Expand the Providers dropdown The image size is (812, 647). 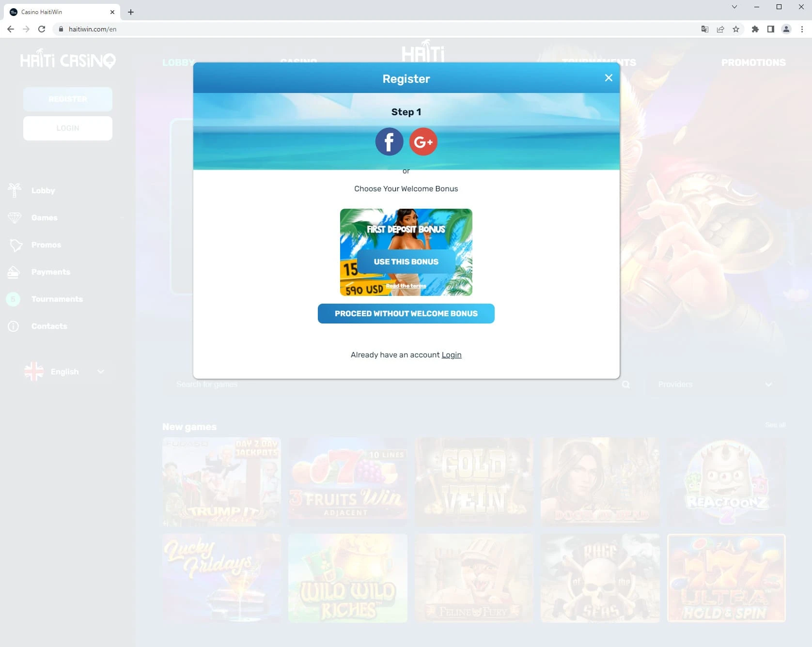[715, 385]
